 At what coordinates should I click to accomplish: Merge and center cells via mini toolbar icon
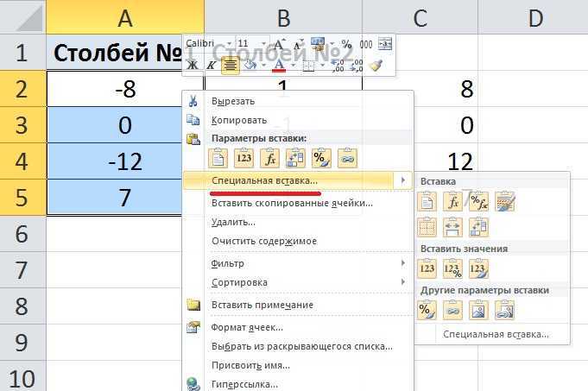(x=385, y=44)
